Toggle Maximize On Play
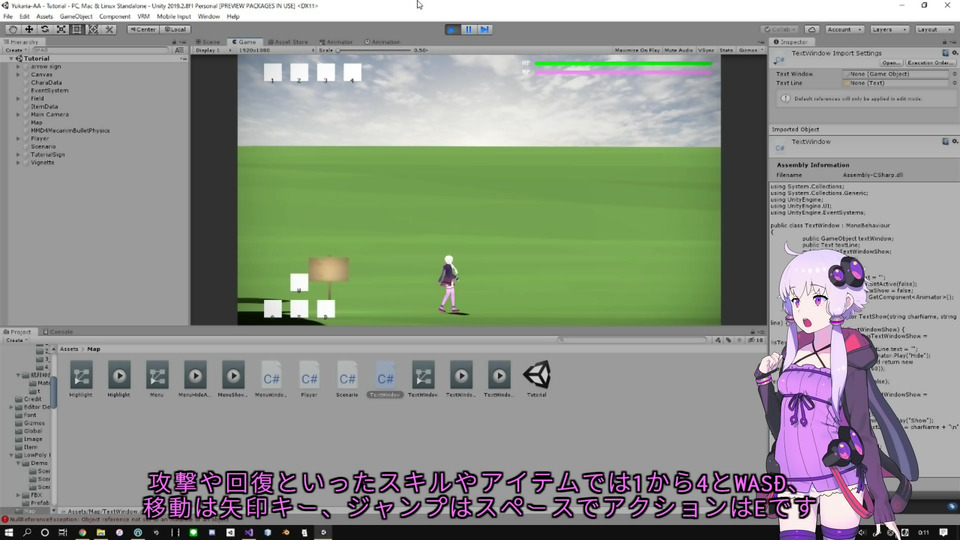Image resolution: width=960 pixels, height=540 pixels. coord(637,50)
